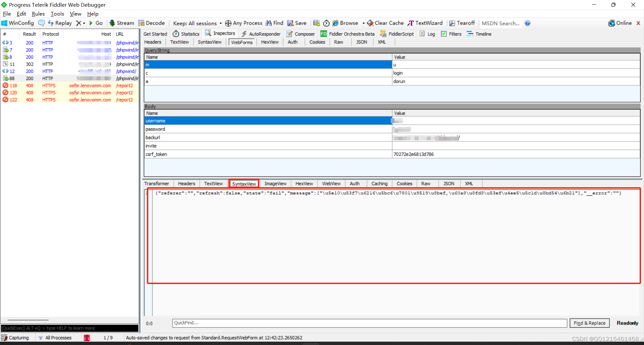
Task: Select response Transformer tab
Action: [x=157, y=184]
